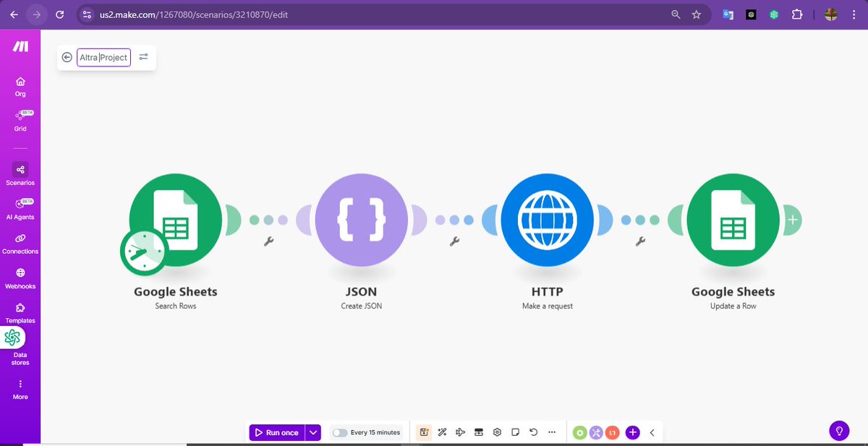Click the Run once button

277,432
